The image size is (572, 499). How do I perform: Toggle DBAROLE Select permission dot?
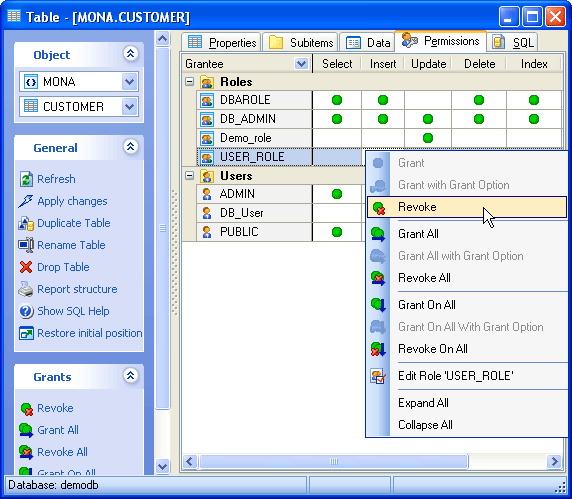(337, 100)
